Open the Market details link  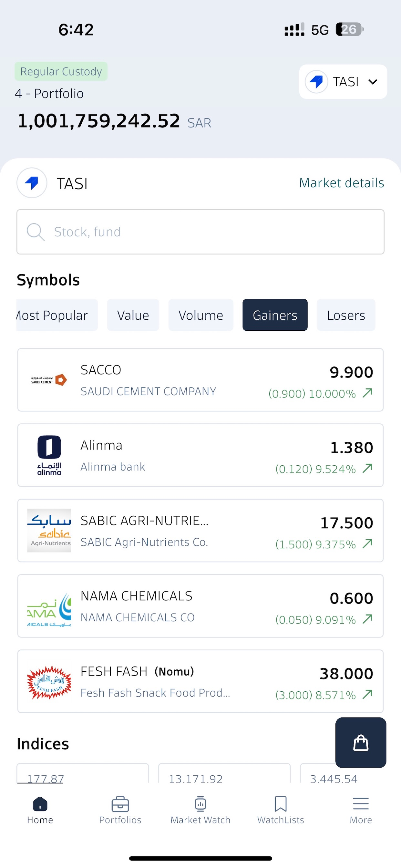(x=342, y=183)
